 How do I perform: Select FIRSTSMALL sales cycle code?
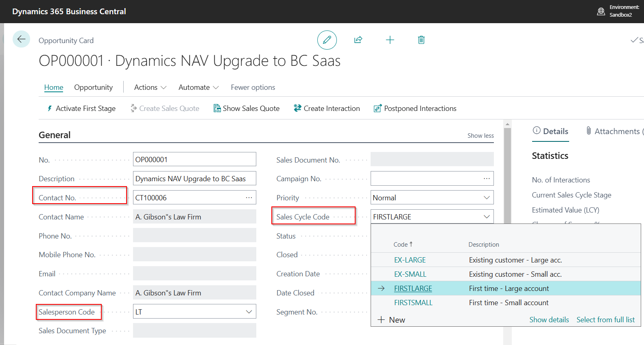pyautogui.click(x=413, y=303)
